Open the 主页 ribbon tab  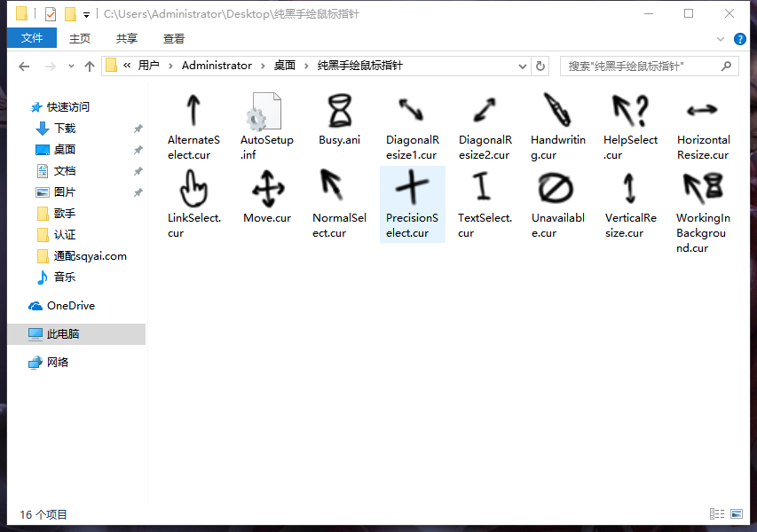click(x=80, y=39)
